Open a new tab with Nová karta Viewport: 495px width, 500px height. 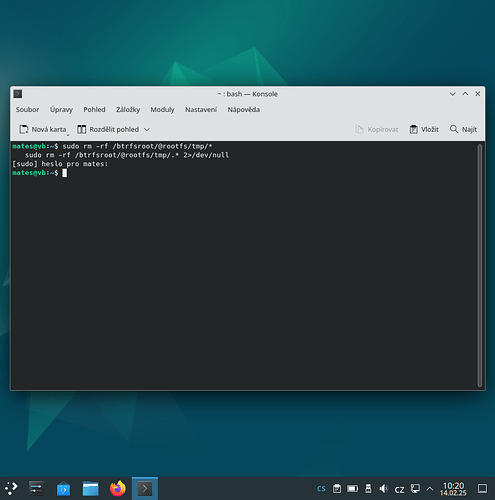tap(43, 129)
